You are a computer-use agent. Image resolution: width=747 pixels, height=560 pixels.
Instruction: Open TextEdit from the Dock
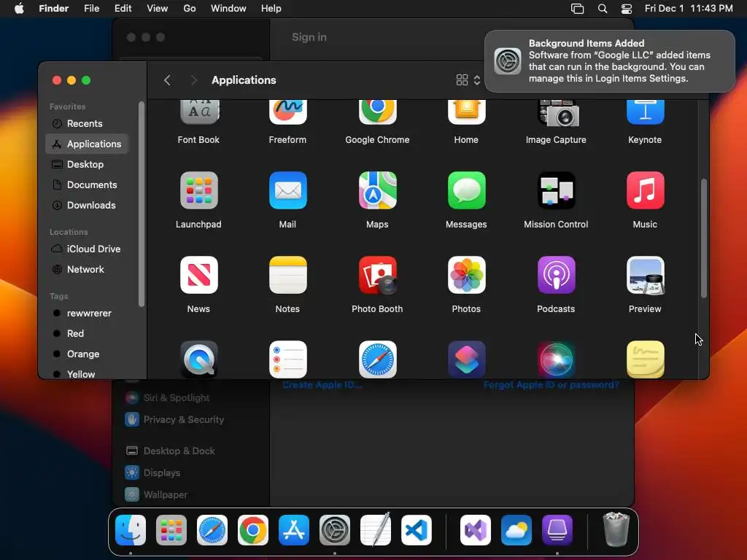pyautogui.click(x=376, y=529)
